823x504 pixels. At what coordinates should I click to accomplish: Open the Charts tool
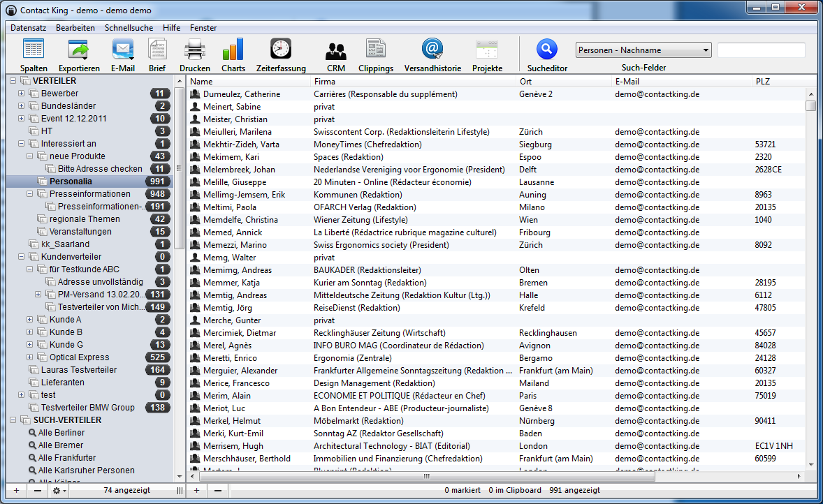pyautogui.click(x=233, y=54)
